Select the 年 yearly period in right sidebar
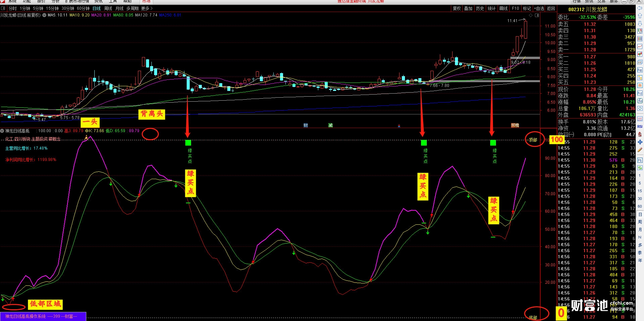Viewport: 644px width, 321px height. tap(640, 260)
